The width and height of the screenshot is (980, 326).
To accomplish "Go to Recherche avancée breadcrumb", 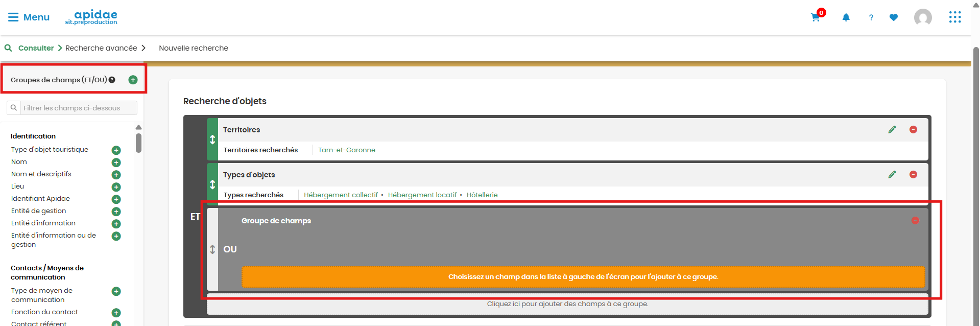I will [x=101, y=48].
